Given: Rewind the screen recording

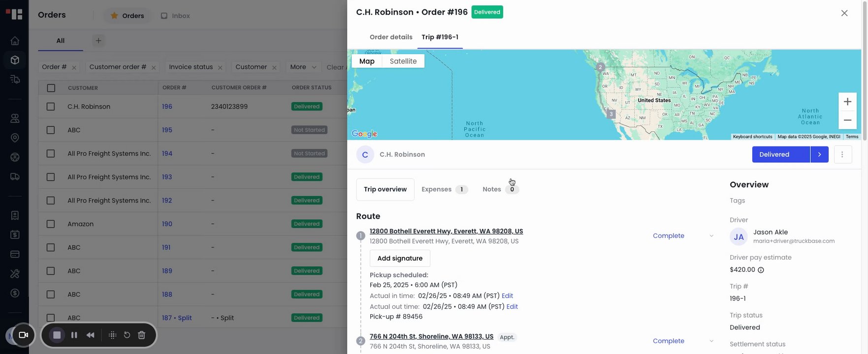Looking at the screenshot, I should 91,335.
